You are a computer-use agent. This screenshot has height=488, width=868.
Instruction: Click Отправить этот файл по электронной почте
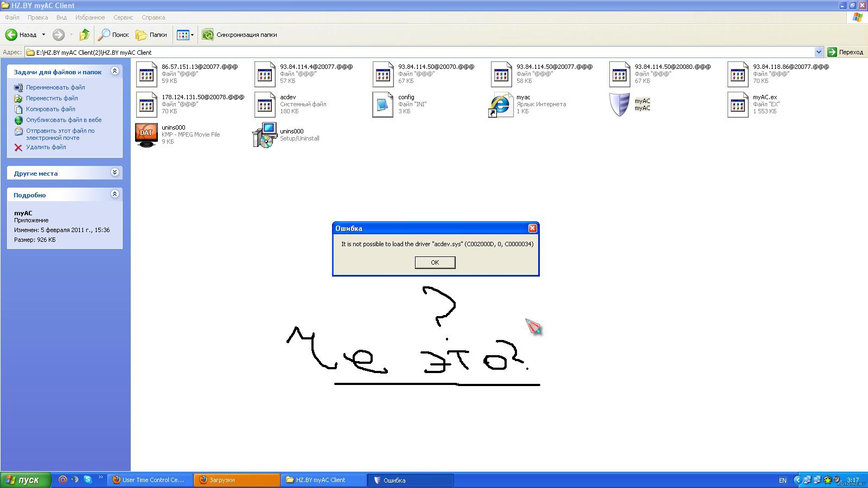(60, 134)
